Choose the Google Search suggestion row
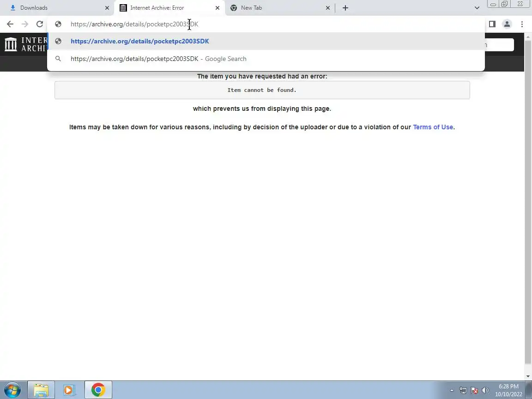Viewport: 532px width, 399px height. click(266, 59)
